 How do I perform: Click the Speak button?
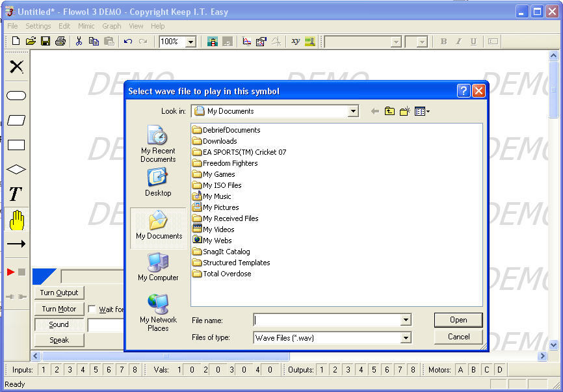click(x=59, y=340)
